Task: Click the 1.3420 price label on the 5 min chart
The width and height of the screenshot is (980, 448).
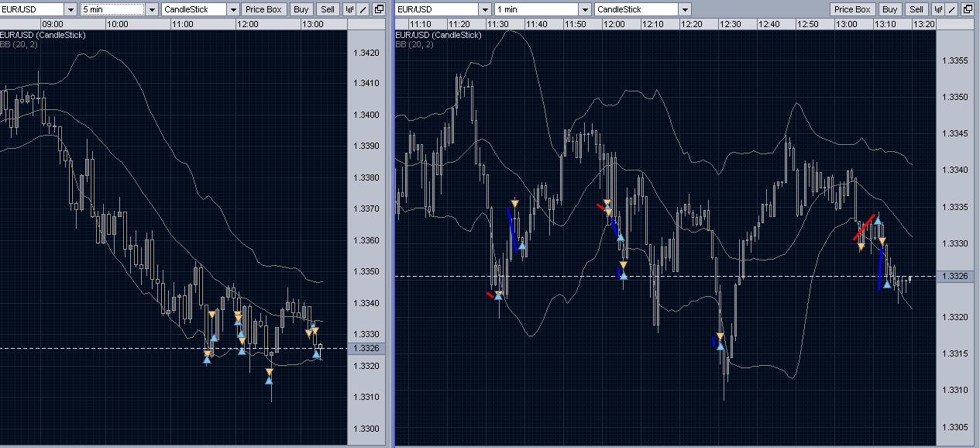Action: click(x=366, y=53)
